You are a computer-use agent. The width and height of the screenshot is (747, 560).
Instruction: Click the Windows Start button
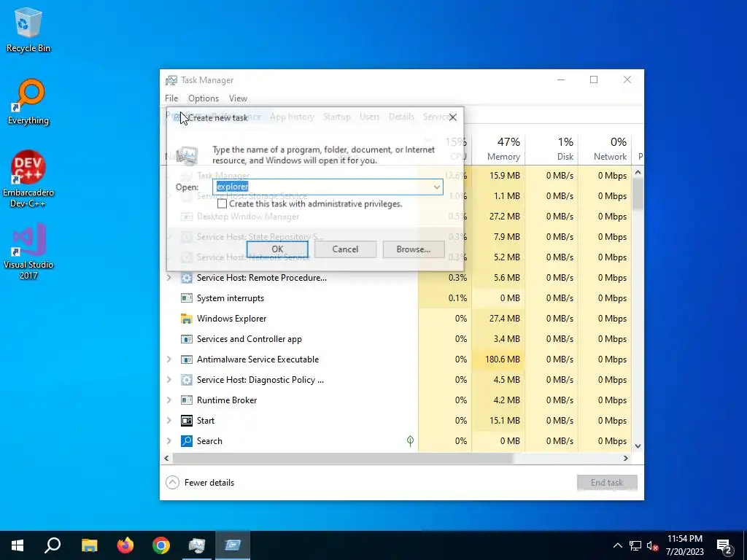pyautogui.click(x=18, y=545)
